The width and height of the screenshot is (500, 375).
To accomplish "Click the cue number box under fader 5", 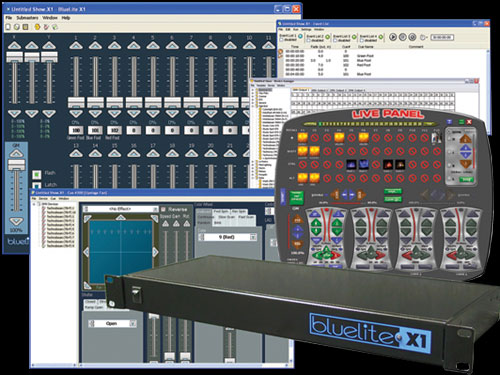I will click(x=153, y=130).
